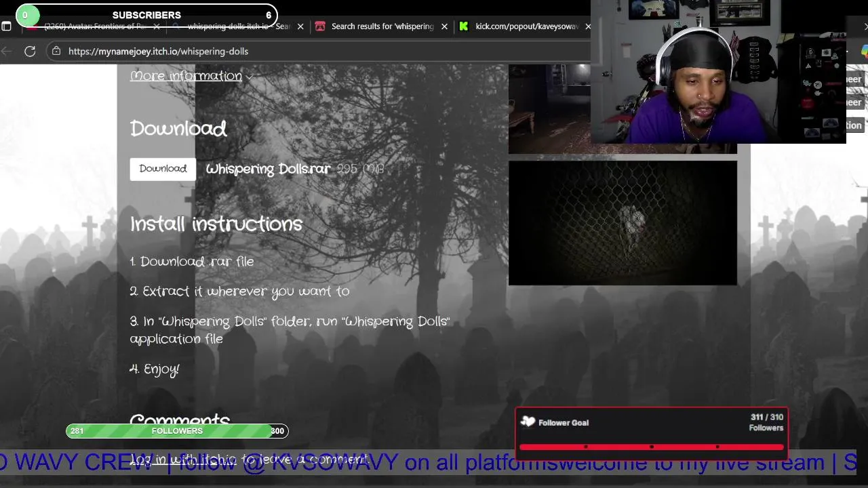
Task: Close the Avatar Frontiers tab
Action: (157, 26)
